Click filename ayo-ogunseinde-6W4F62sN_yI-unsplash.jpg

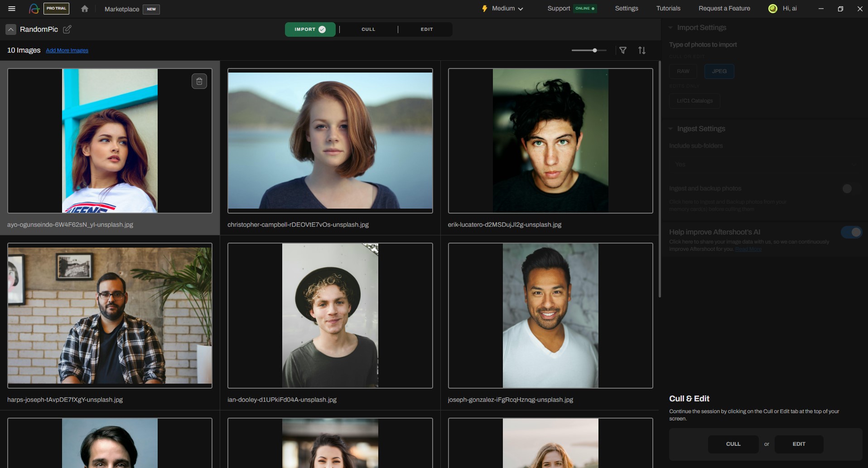[x=70, y=225]
